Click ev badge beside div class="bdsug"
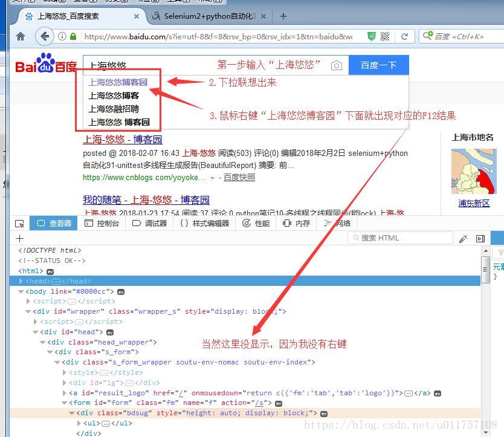This screenshot has height=437, width=504. pos(324,414)
